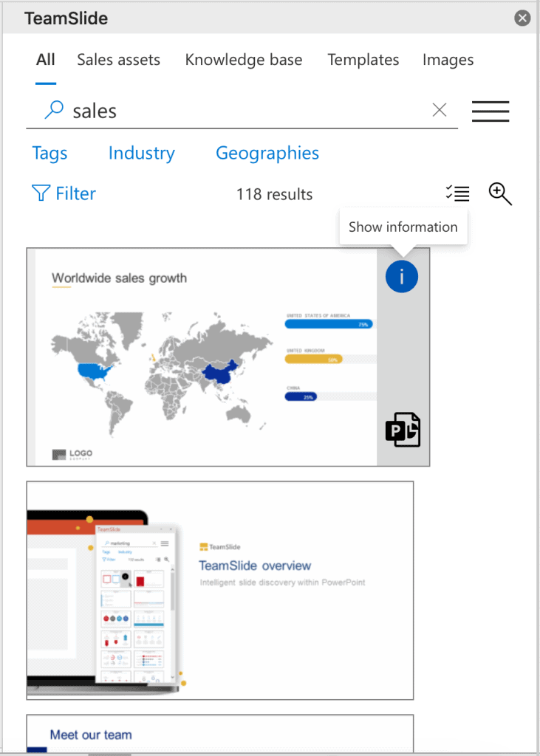Click the PowerPoint insert slide icon

point(403,429)
